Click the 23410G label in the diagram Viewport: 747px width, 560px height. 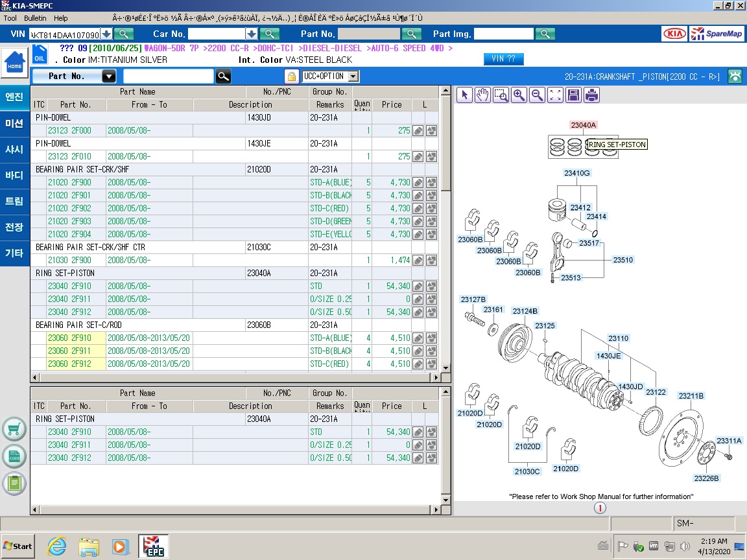pyautogui.click(x=577, y=173)
